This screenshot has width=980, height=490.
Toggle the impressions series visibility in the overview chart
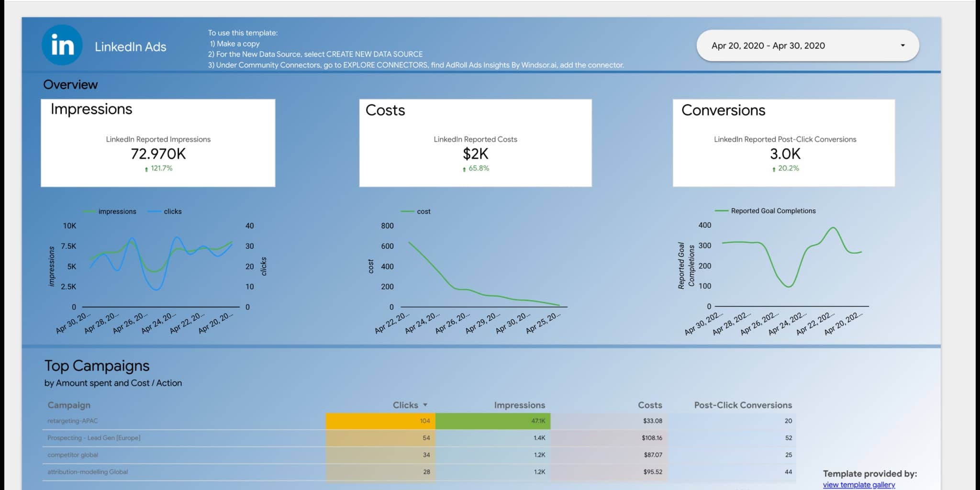click(x=117, y=211)
